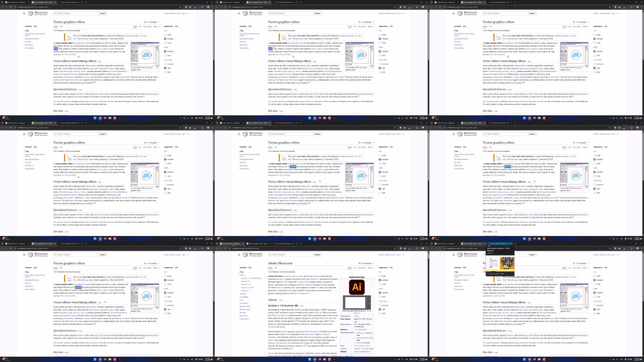This screenshot has width=644, height=362.
Task: Select Dark color on the Illustrator article
Action: click(x=380, y=314)
